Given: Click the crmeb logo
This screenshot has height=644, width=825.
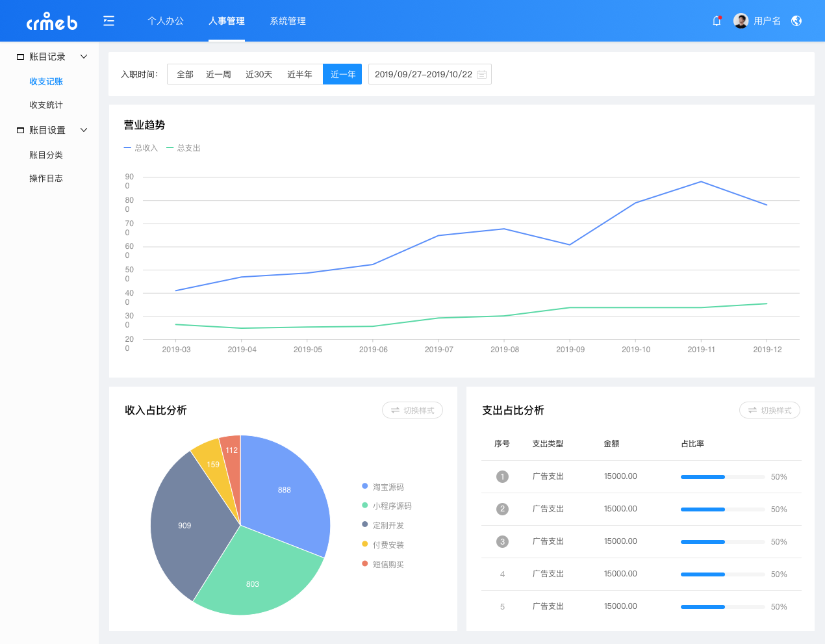Looking at the screenshot, I should (52, 21).
